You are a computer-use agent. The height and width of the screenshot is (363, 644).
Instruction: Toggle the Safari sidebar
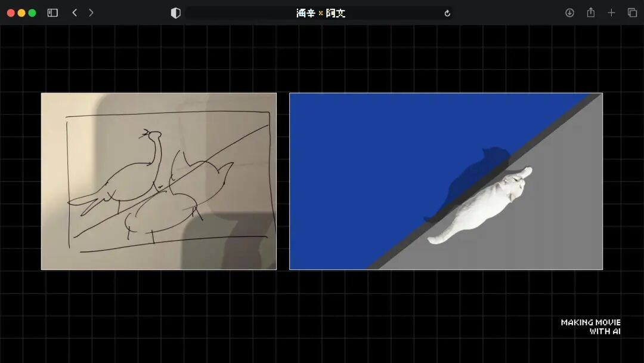tap(52, 12)
